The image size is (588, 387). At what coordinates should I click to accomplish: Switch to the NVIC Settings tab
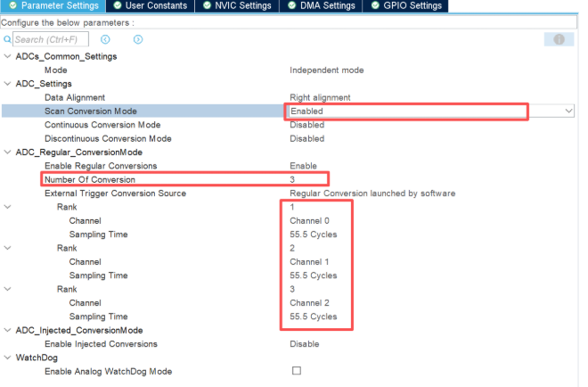(237, 6)
